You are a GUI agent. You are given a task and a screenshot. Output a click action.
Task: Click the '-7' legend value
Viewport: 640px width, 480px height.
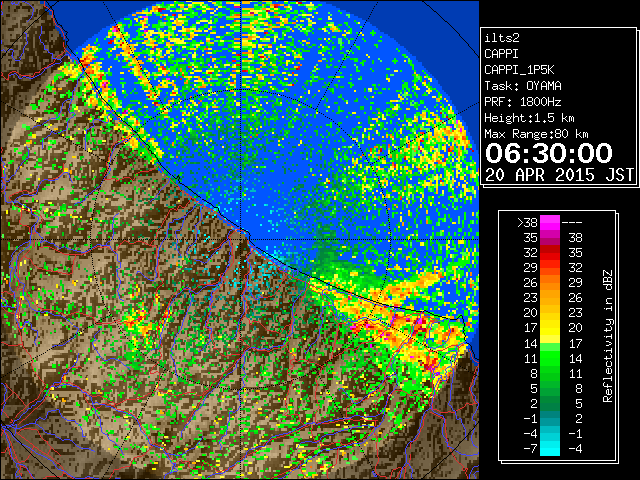pyautogui.click(x=531, y=448)
